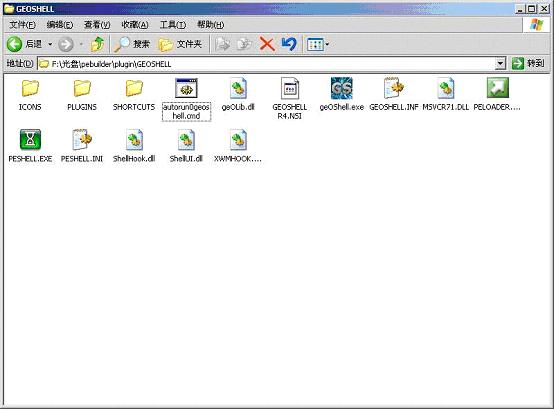Maximize the GEOSHELL window

pos(531,9)
